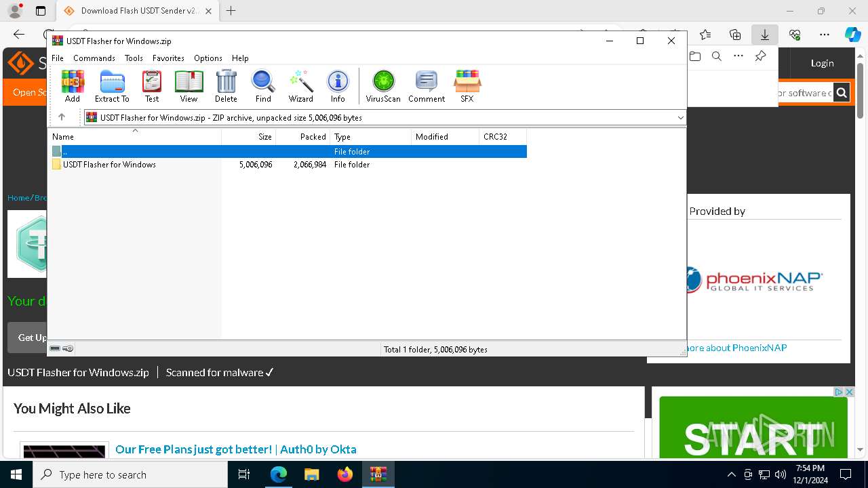The height and width of the screenshot is (488, 868).
Task: Open the File menu in WinRAR
Action: [58, 58]
